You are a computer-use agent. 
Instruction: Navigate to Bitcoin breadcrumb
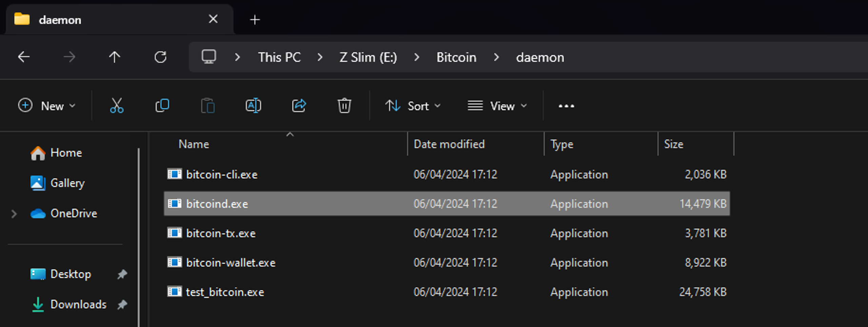point(456,57)
